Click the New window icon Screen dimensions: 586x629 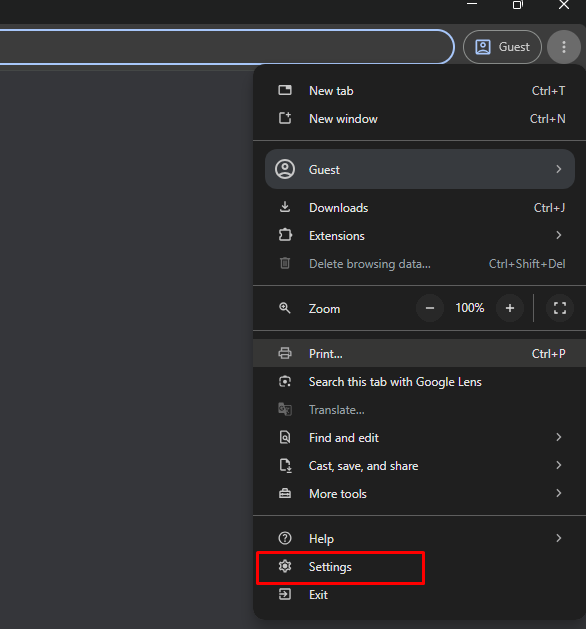[x=285, y=118]
